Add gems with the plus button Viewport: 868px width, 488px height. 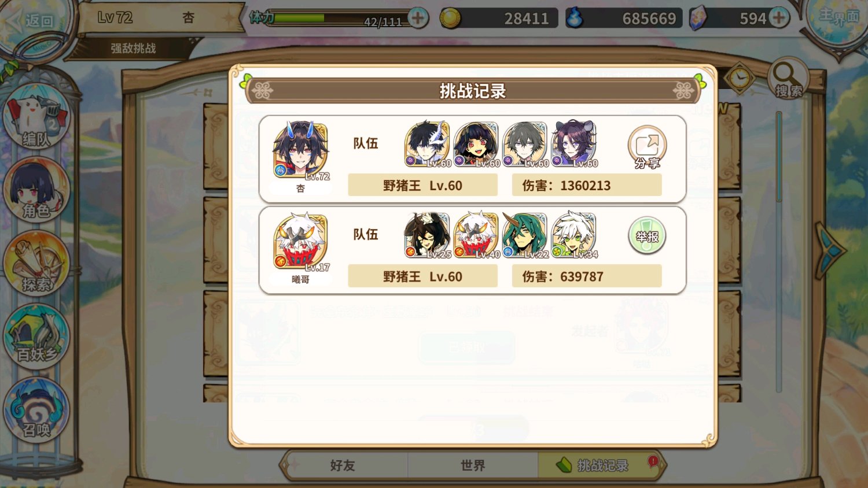point(779,18)
